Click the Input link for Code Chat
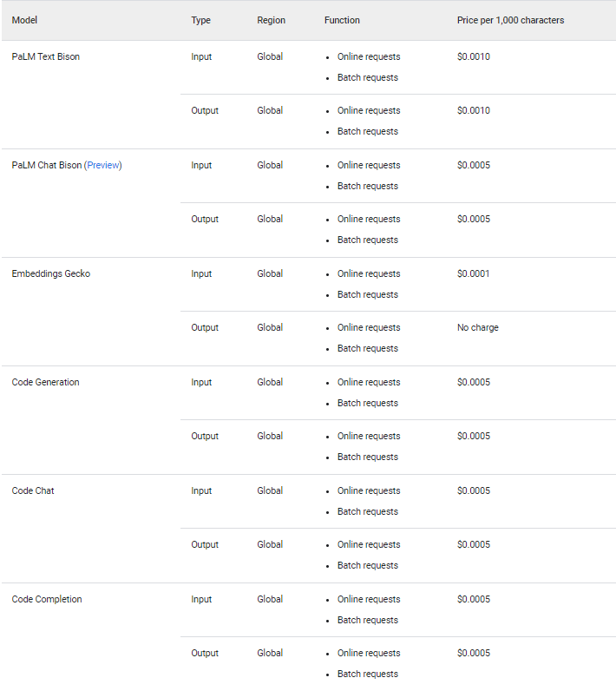The image size is (616, 691). 201,491
